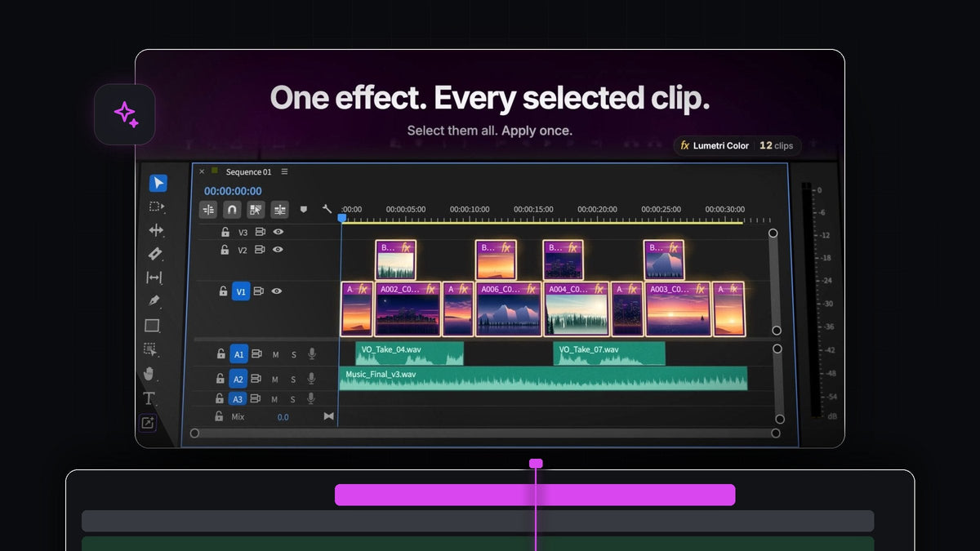Image resolution: width=980 pixels, height=551 pixels.
Task: Select the A003_C0 sunset clip
Action: click(678, 309)
